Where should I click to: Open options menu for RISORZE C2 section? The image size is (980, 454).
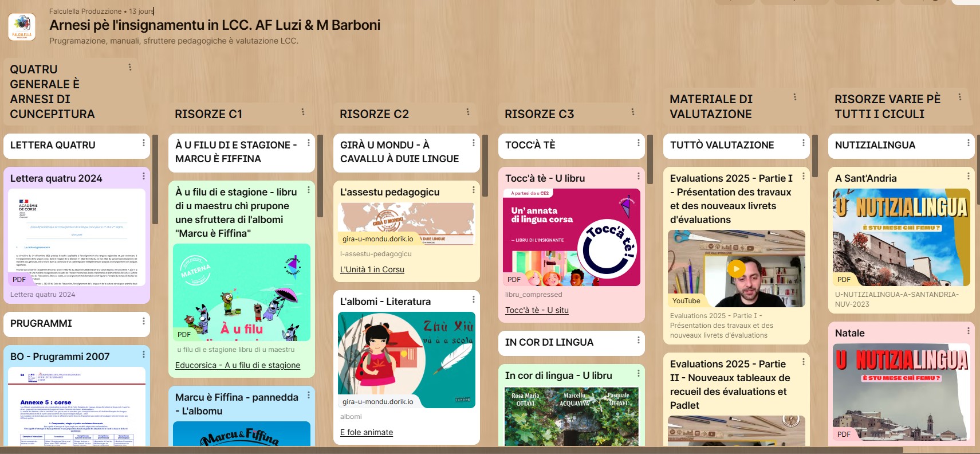(468, 112)
